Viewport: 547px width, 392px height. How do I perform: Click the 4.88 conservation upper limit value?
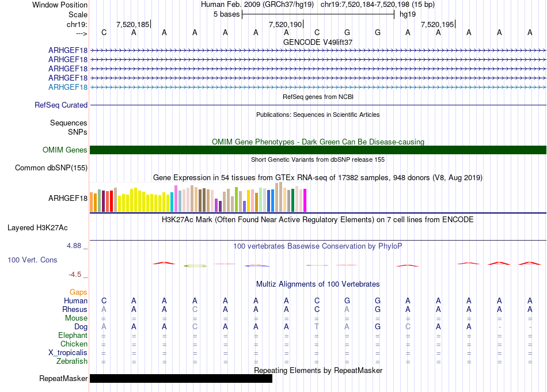(74, 246)
